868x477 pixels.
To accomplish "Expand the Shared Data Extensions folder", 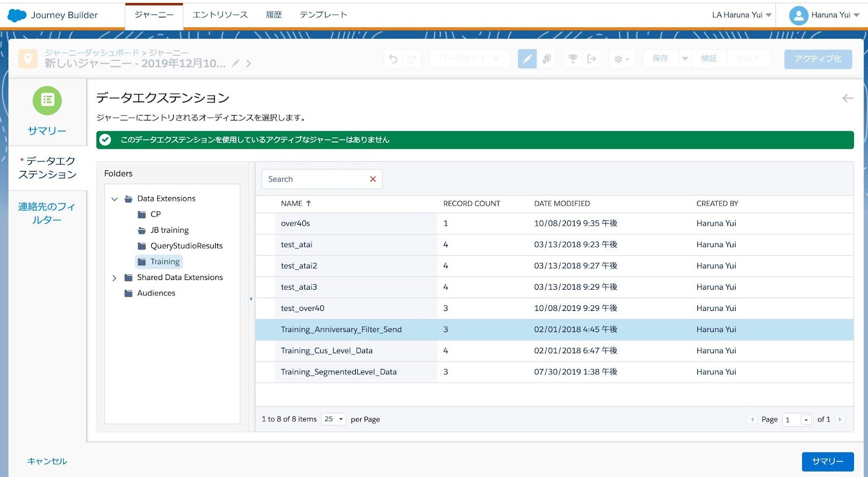I will click(114, 278).
